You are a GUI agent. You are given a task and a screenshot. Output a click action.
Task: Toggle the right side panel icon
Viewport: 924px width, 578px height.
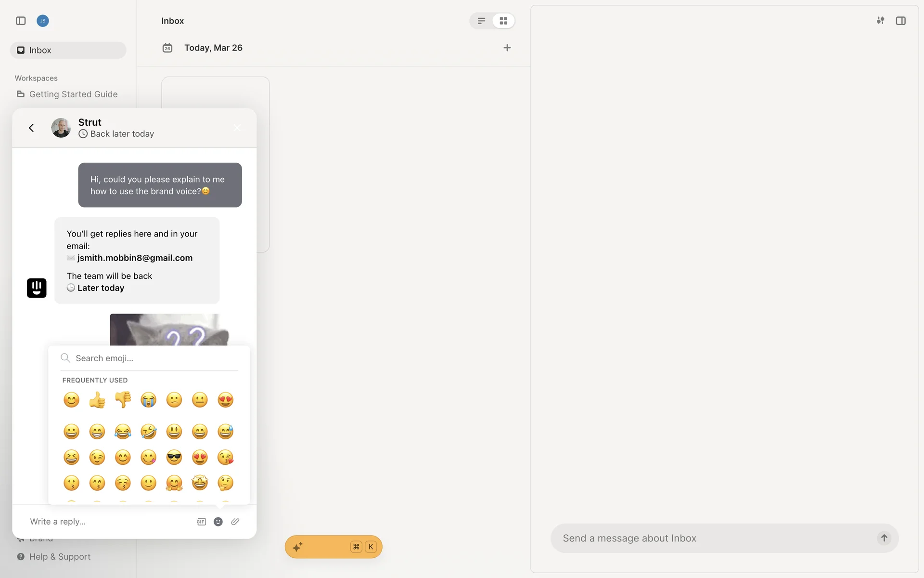click(900, 21)
